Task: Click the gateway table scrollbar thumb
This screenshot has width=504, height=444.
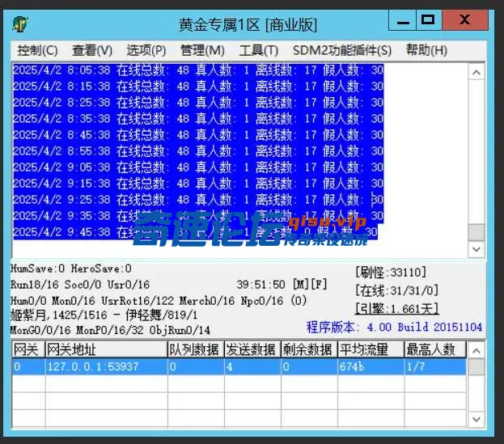Action: click(476, 367)
